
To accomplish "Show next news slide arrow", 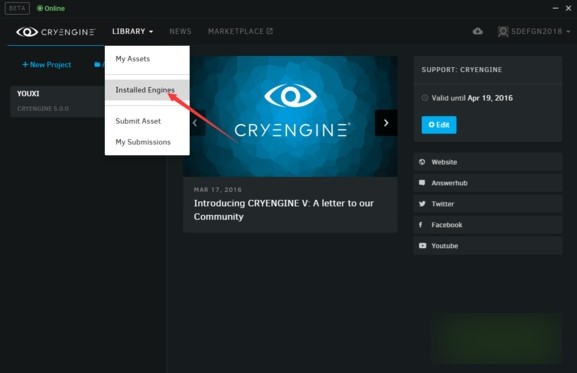I will pos(386,123).
